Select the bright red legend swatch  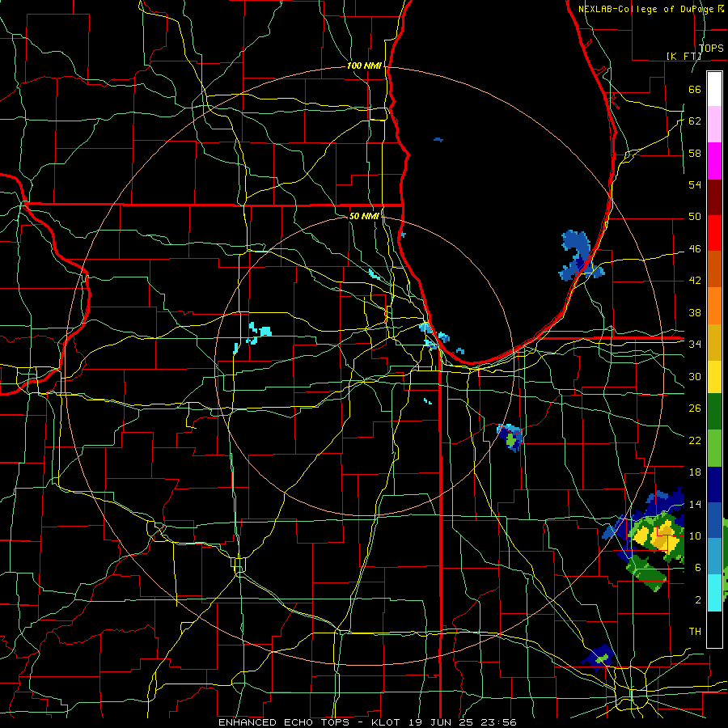pos(714,233)
